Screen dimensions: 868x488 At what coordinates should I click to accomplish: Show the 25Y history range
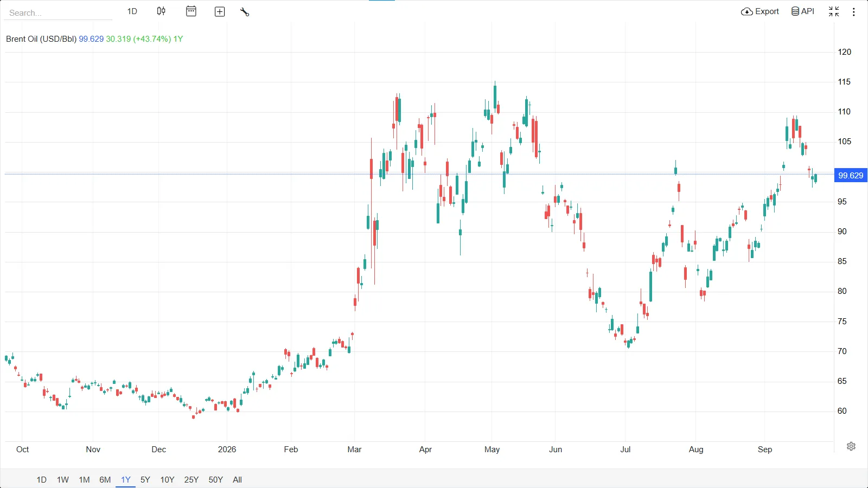pos(192,480)
